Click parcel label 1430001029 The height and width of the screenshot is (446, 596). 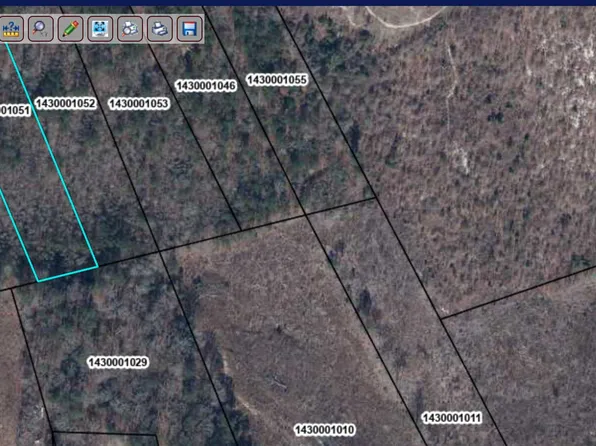118,362
